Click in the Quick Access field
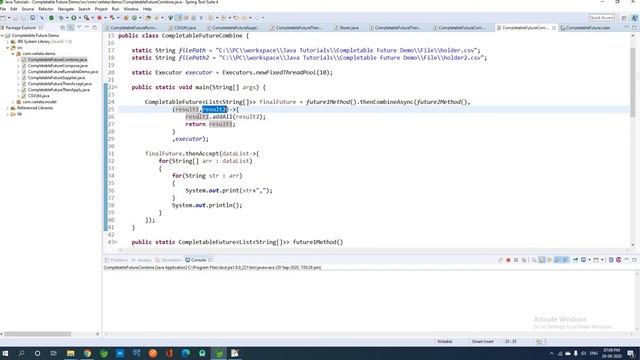640x360 pixels. tap(602, 18)
